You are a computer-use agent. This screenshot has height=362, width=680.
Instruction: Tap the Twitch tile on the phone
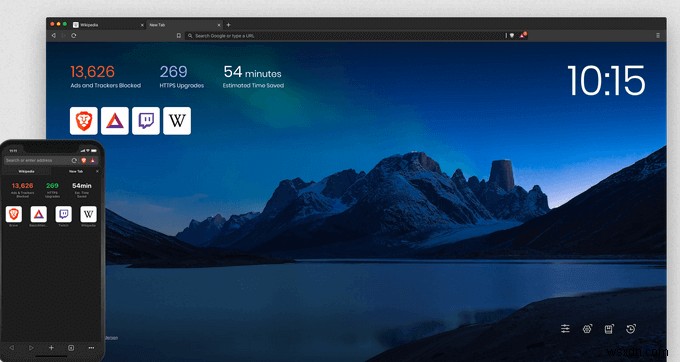click(64, 214)
